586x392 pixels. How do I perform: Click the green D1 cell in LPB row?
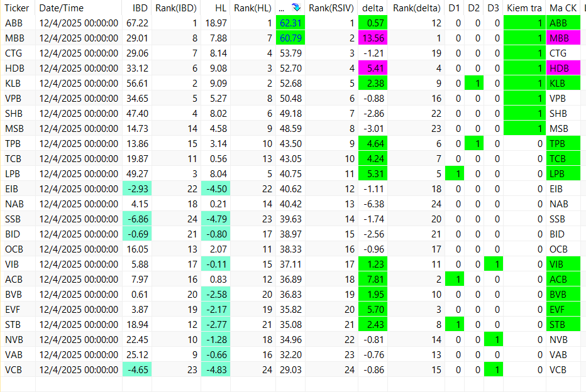[x=455, y=174]
